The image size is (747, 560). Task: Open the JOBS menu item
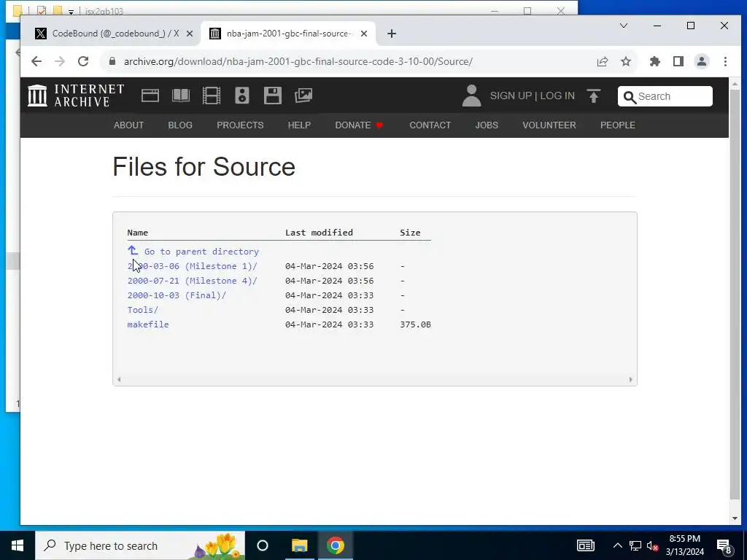coord(487,125)
